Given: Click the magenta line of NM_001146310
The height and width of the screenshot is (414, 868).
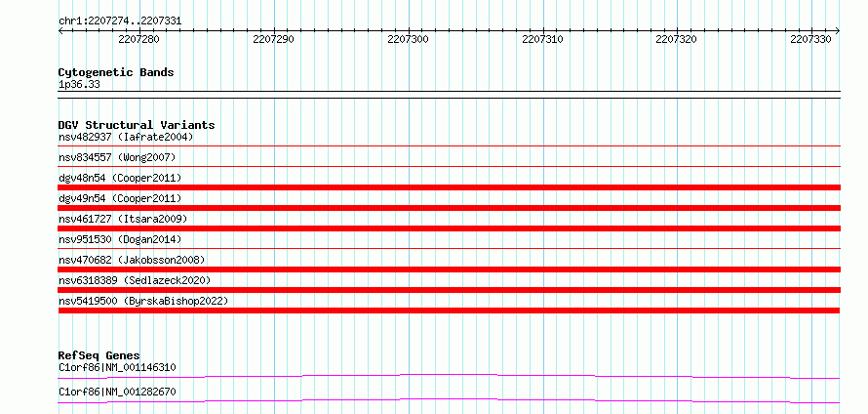Looking at the screenshot, I should point(449,375).
